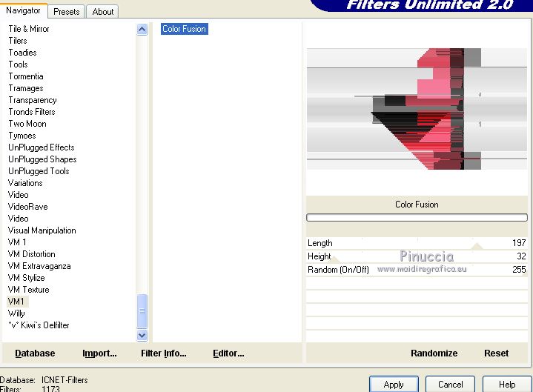Select Tile & Mirror category
Viewport: 533px width, 392px height.
coord(29,29)
